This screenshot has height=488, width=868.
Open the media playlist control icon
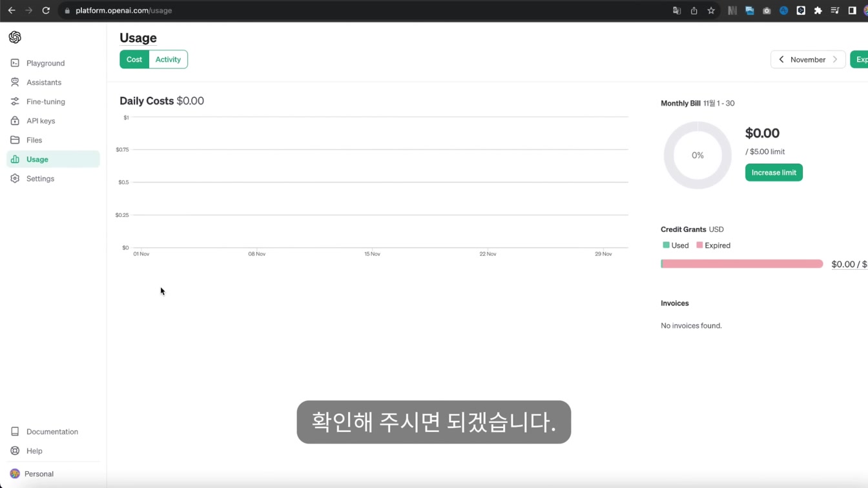(835, 10)
